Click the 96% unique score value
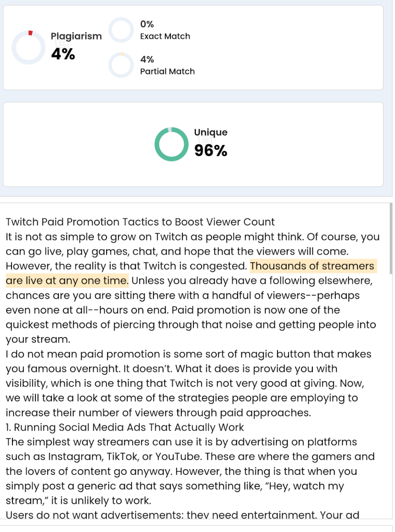Screen dimensions: 395x532 pyautogui.click(x=210, y=151)
